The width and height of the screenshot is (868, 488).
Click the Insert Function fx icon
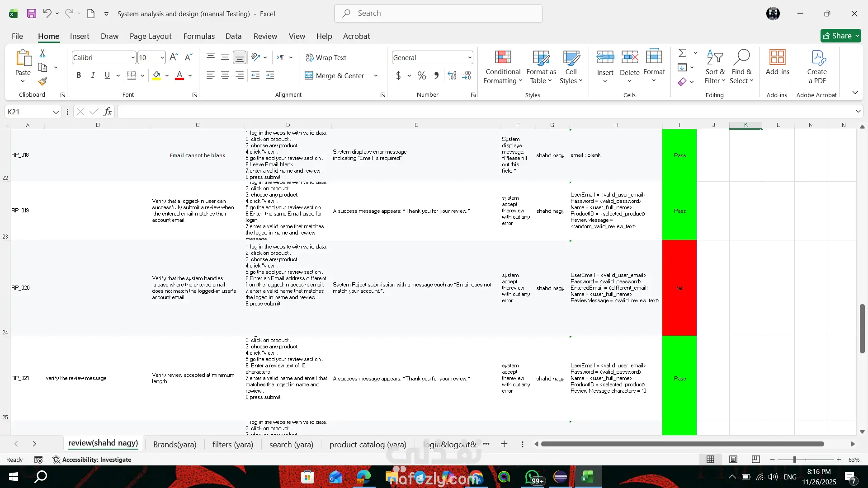(x=108, y=112)
